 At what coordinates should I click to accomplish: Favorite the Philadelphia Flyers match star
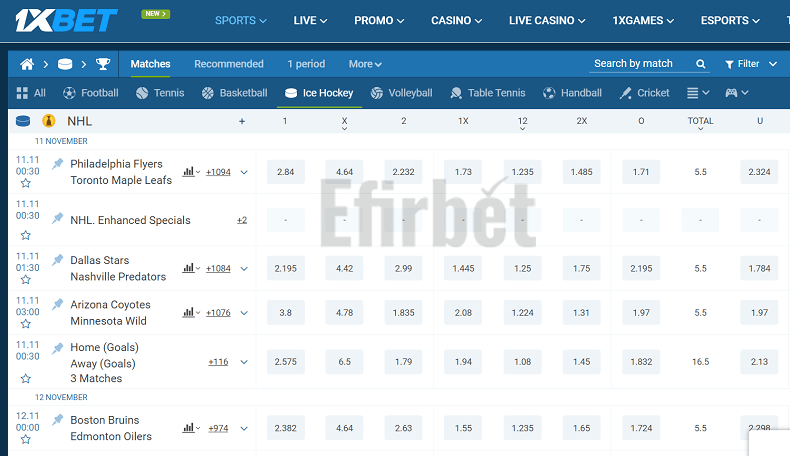(26, 183)
